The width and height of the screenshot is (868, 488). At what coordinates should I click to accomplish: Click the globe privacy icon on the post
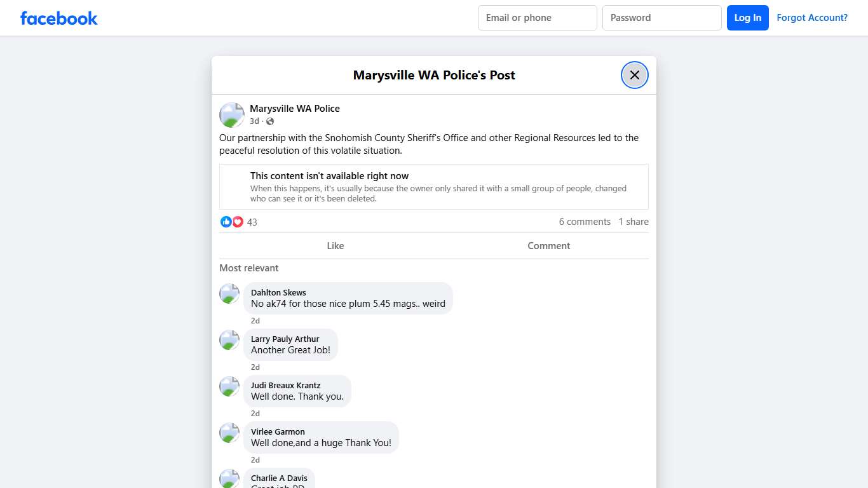[x=269, y=121]
